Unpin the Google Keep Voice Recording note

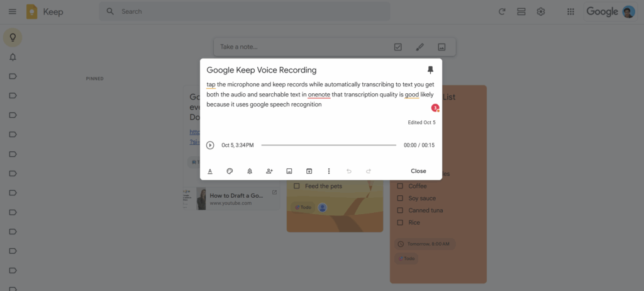pos(430,70)
